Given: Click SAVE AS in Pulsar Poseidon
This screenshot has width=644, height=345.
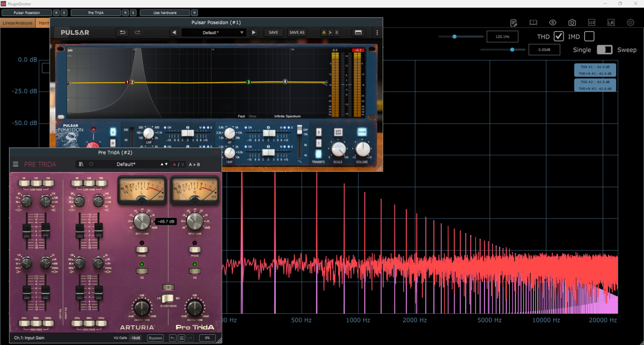Looking at the screenshot, I should 297,32.
